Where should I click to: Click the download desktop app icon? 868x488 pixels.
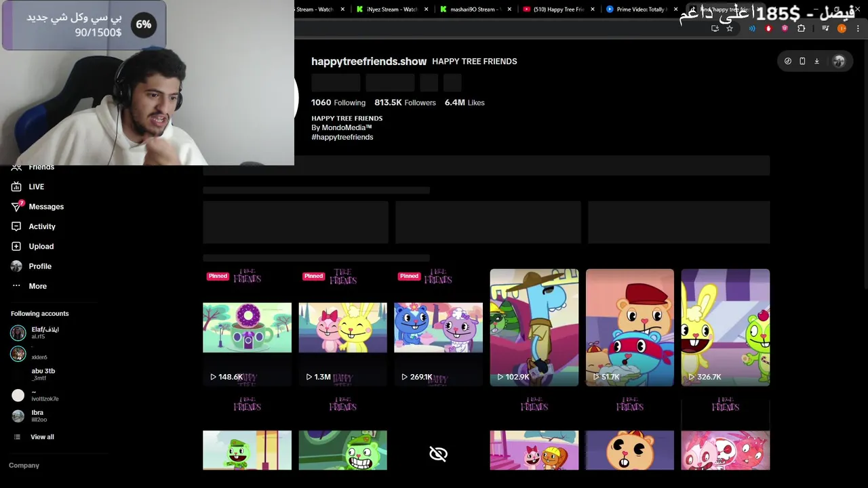(816, 61)
